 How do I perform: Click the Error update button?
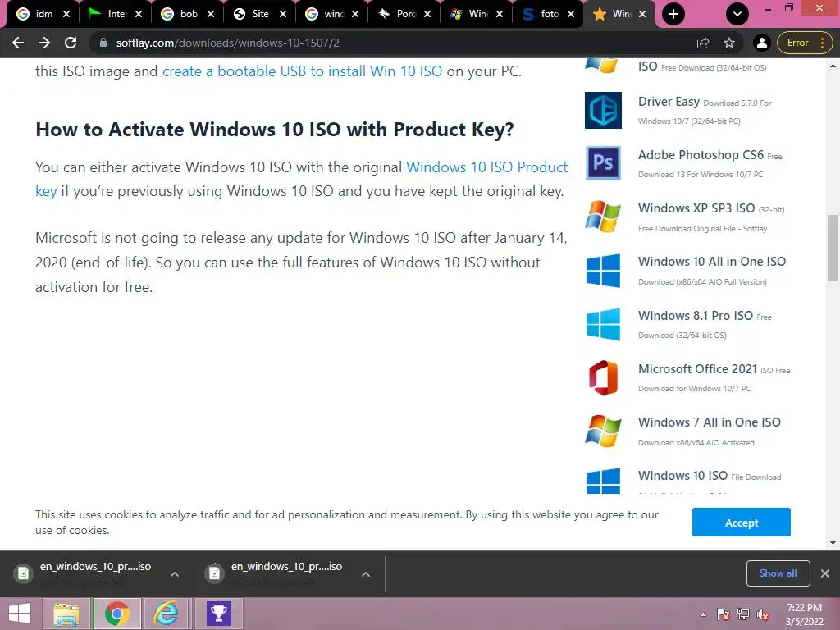[x=804, y=43]
